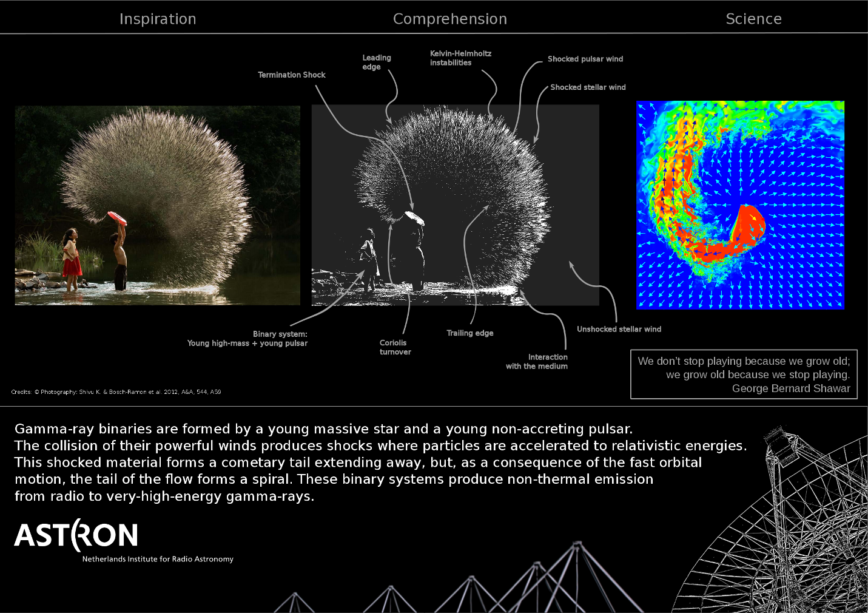Screen dimensions: 868x613
Task: Click the Termination Shock label
Action: 292,75
